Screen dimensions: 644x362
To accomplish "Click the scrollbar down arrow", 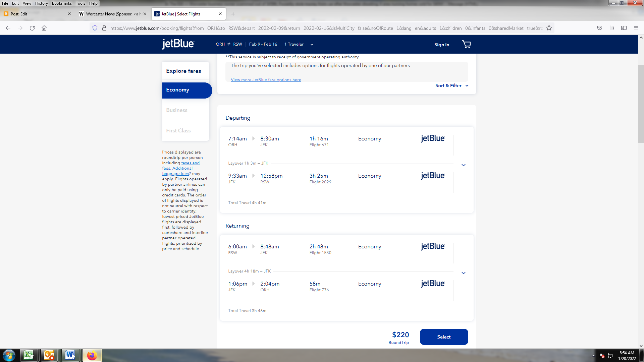I will [641, 346].
